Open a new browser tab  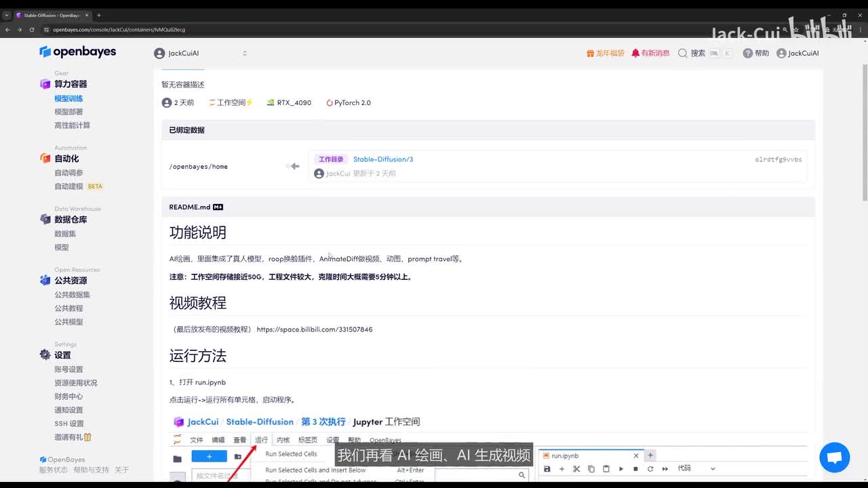point(99,15)
